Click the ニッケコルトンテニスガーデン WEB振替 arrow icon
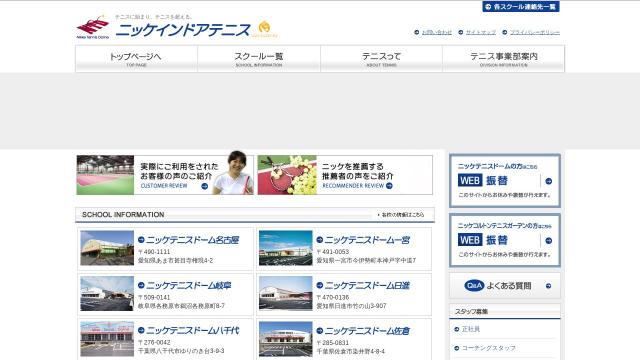The width and height of the screenshot is (640, 360). pos(549,241)
